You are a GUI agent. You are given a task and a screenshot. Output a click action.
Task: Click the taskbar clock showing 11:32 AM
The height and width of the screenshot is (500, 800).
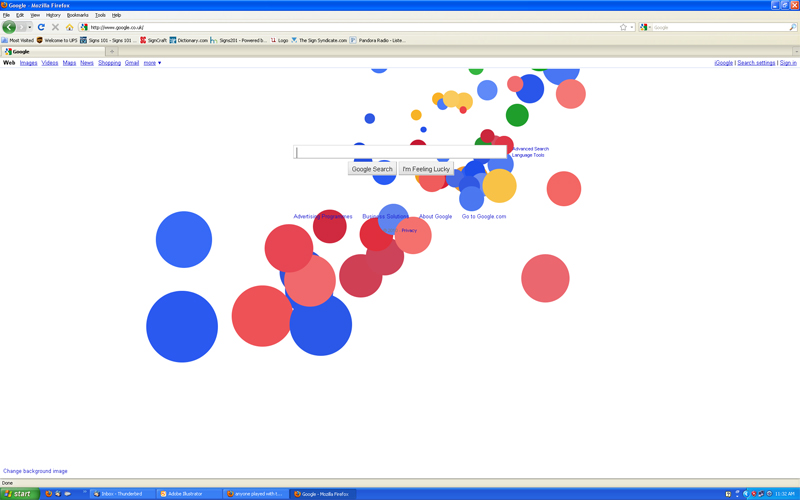pos(785,494)
